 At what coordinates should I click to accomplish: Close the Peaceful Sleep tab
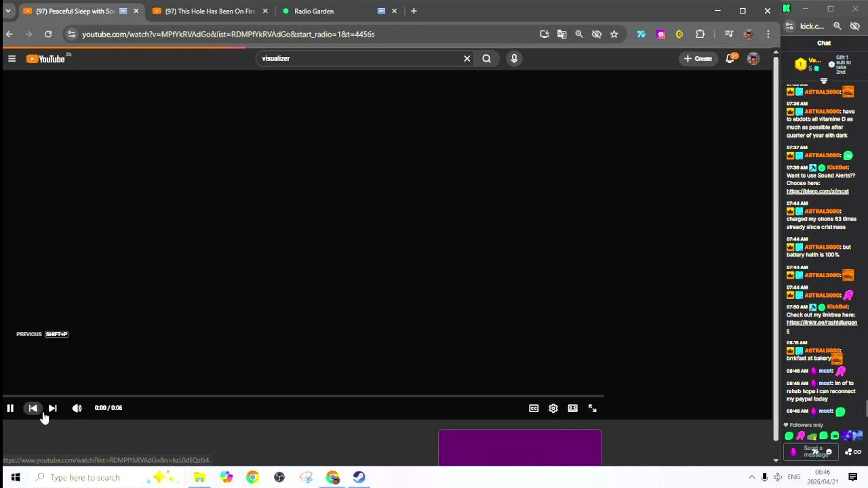136,11
